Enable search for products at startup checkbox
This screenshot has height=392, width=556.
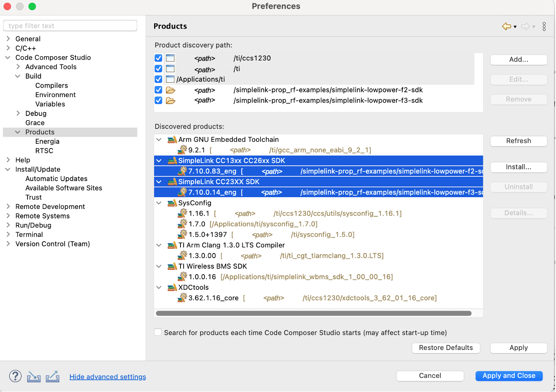158,332
